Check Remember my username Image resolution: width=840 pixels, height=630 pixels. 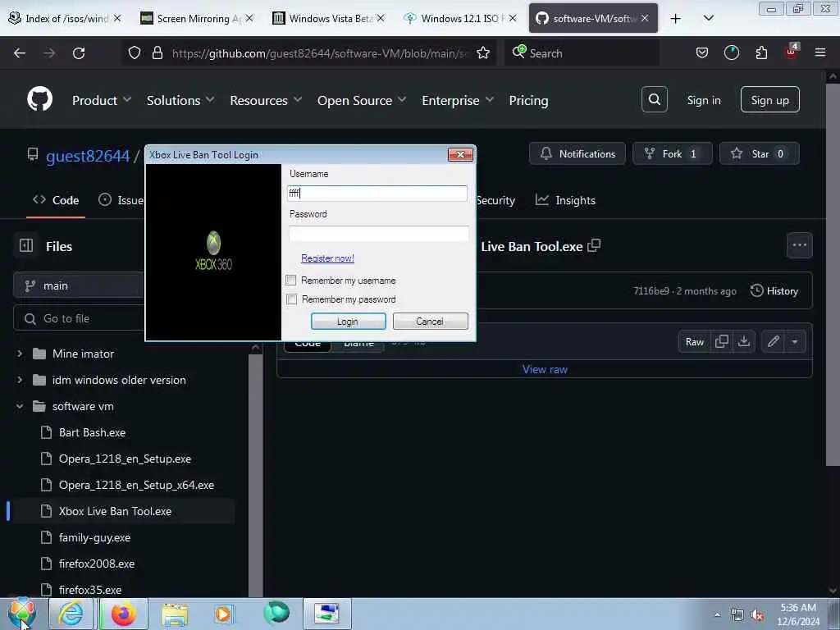click(x=291, y=280)
